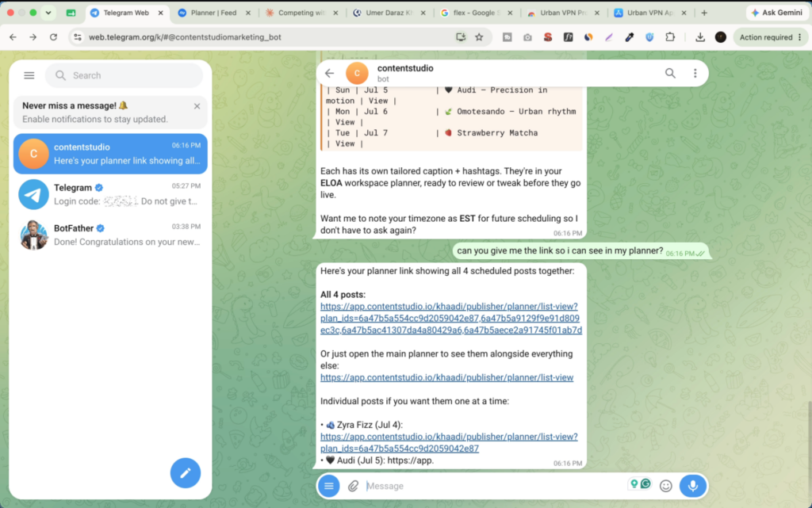The height and width of the screenshot is (508, 812).
Task: Switch to the Urban VPN Pro tab
Action: coord(562,13)
